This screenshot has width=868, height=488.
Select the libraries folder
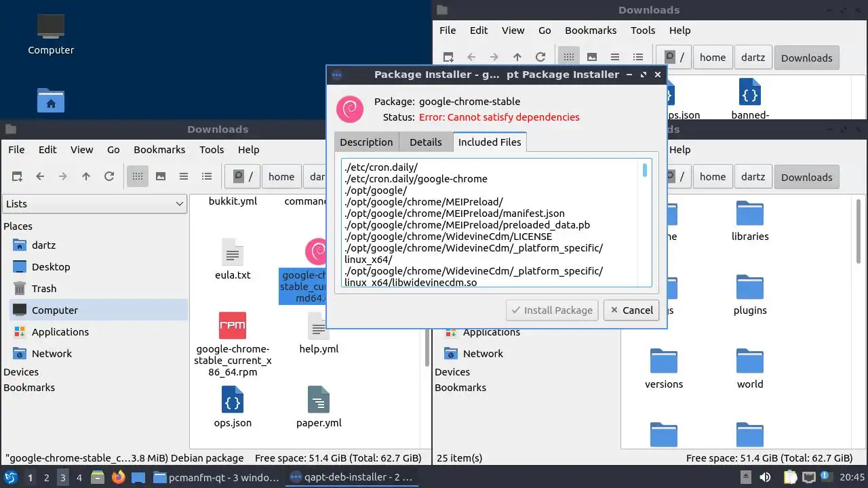[750, 213]
